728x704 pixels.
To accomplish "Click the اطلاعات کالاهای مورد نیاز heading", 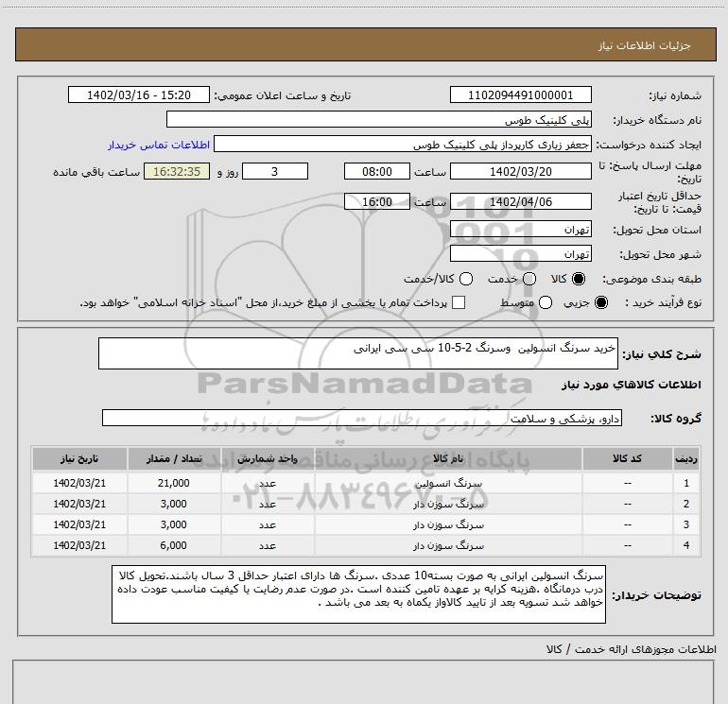I will (632, 385).
